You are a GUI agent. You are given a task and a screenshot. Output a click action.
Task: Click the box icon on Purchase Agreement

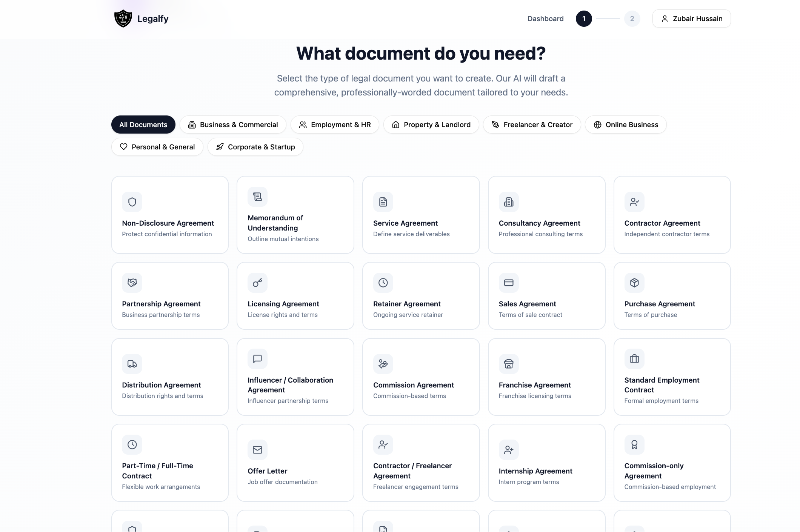pos(634,283)
